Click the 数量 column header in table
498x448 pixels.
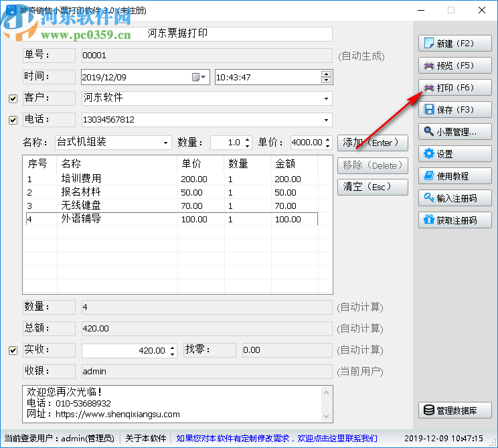[248, 164]
